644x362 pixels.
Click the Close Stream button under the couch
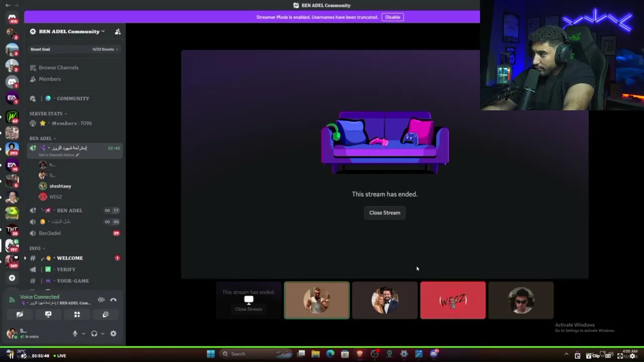coord(384,213)
